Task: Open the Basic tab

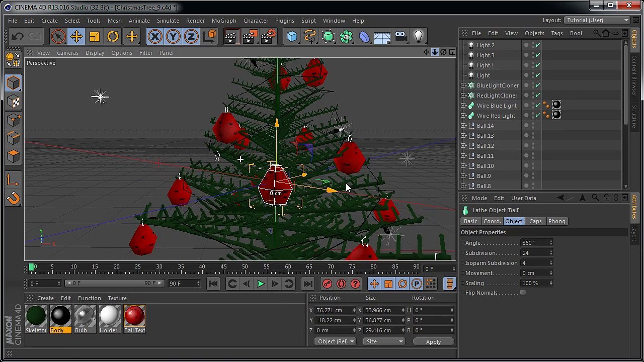Action: [470, 221]
